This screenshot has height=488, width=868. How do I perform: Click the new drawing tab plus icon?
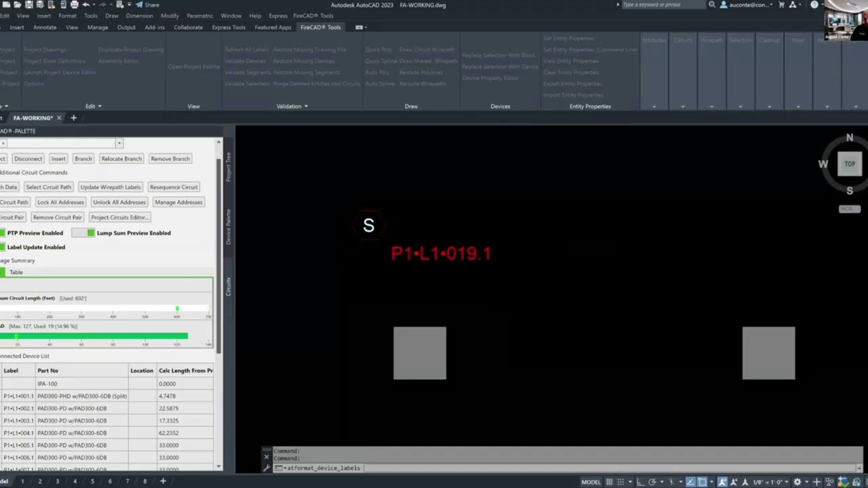coord(73,118)
